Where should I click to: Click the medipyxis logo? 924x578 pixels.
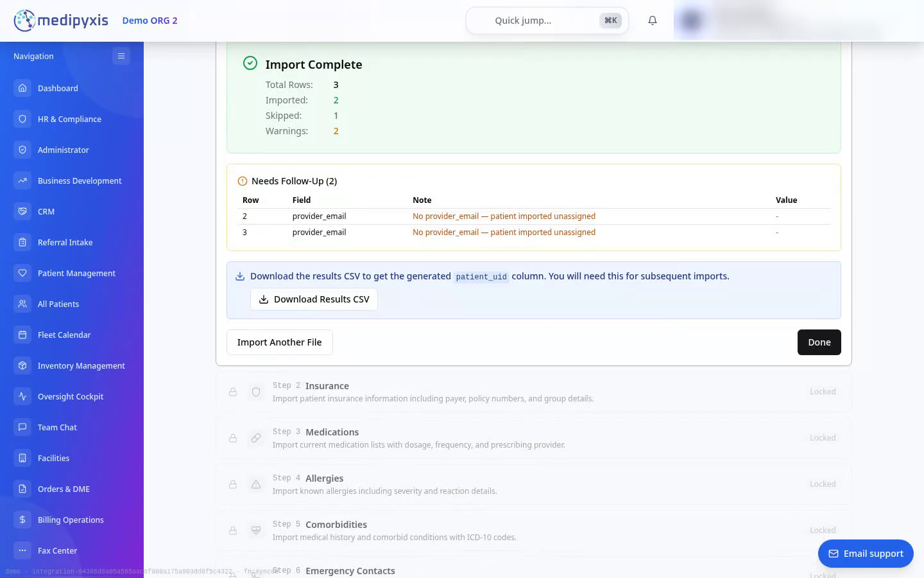(x=61, y=21)
